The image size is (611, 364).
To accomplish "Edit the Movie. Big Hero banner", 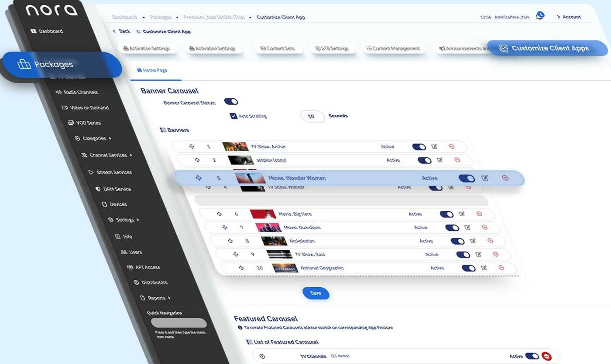I will [x=462, y=214].
